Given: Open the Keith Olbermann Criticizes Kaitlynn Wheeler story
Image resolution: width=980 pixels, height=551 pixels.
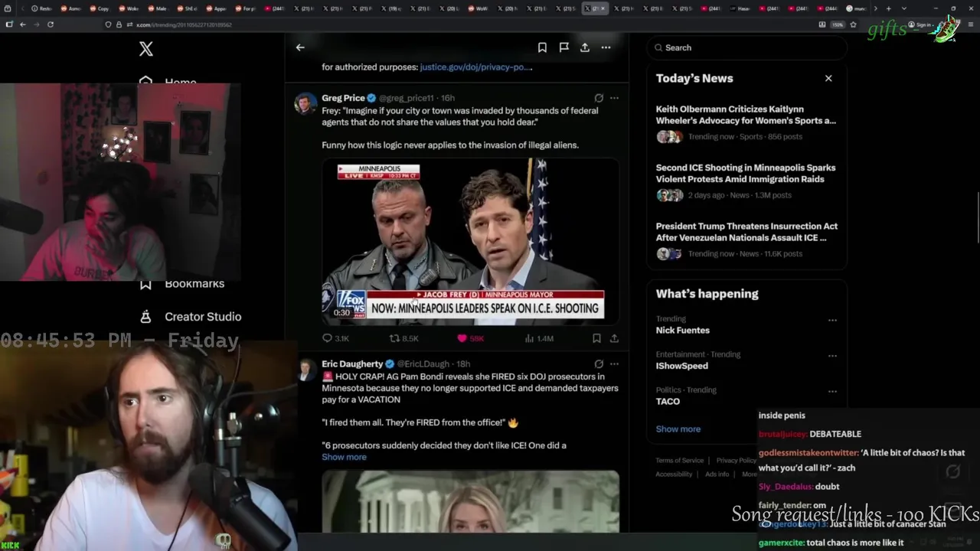Looking at the screenshot, I should tap(746, 123).
